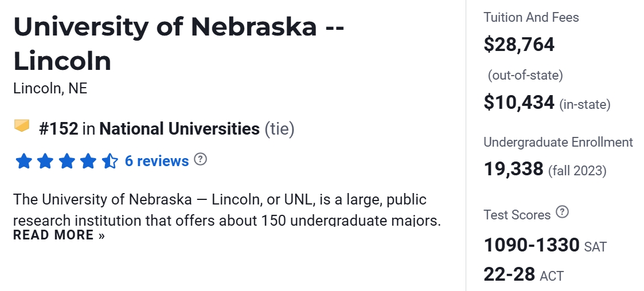This screenshot has height=291, width=644.
Task: Click the Lincoln, NE location text
Action: pyautogui.click(x=50, y=89)
